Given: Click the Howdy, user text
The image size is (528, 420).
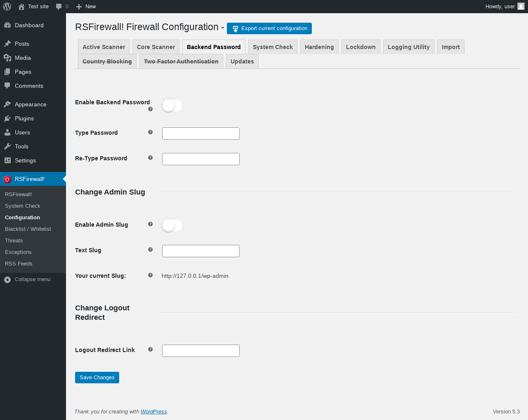Looking at the screenshot, I should (500, 7).
